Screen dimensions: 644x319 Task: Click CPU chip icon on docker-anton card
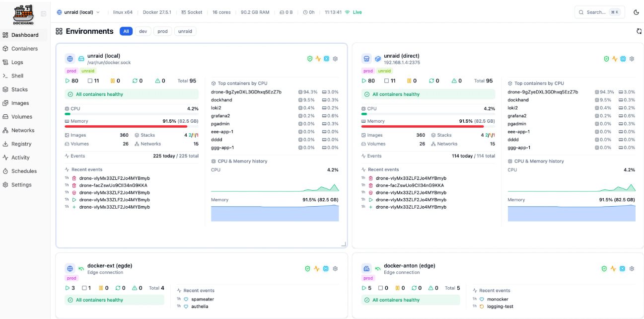click(x=623, y=269)
